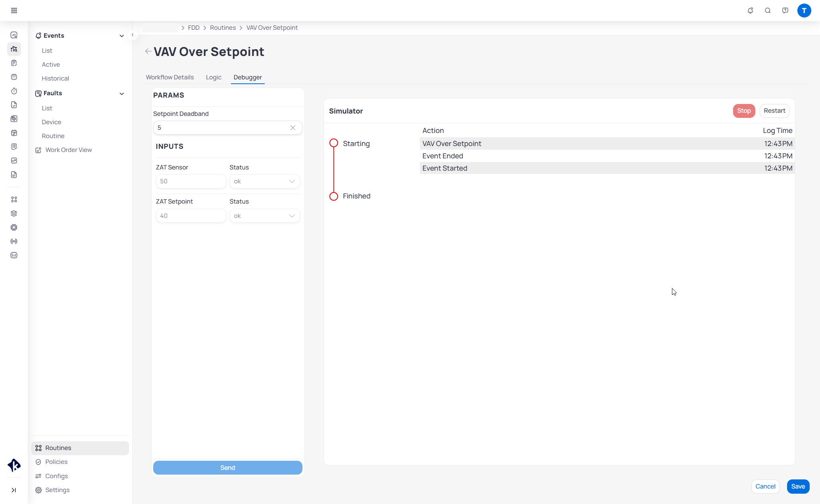Viewport: 820px width, 504px height.
Task: Click the ZAT Setpoint value field
Action: pos(191,216)
